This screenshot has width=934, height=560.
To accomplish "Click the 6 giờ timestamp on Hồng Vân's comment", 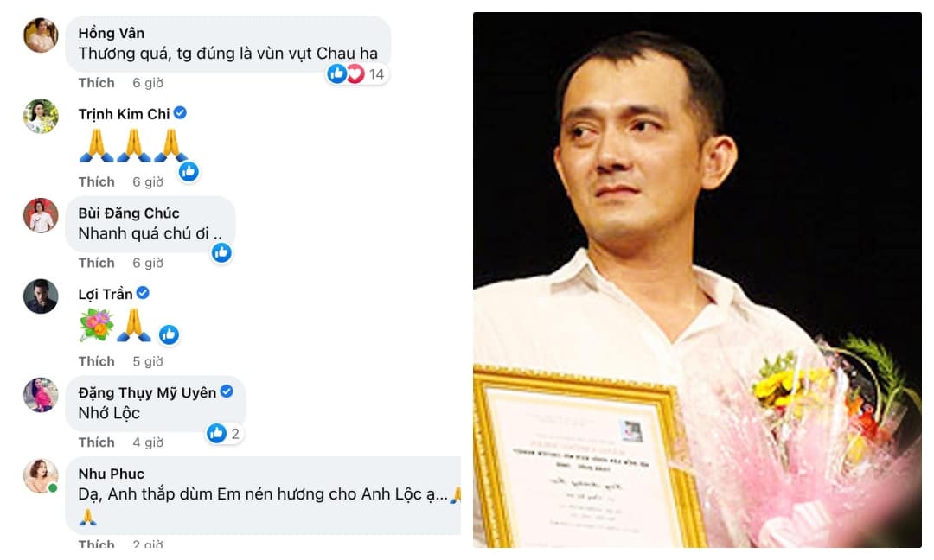I will coord(148,83).
